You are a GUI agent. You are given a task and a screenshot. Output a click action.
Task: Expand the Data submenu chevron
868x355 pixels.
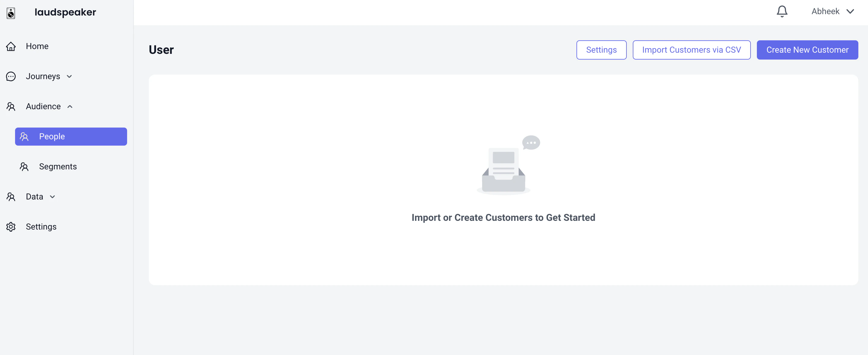(x=52, y=197)
